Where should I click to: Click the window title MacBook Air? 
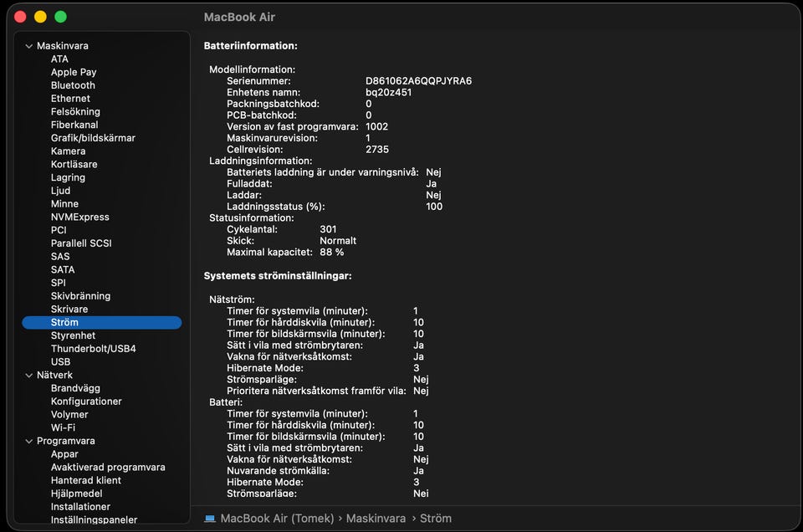pyautogui.click(x=239, y=18)
